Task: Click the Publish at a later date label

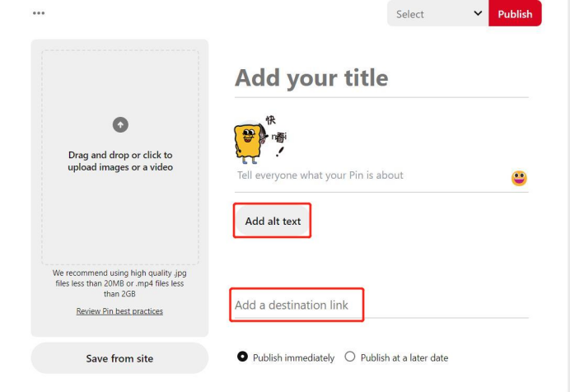Action: pos(404,358)
